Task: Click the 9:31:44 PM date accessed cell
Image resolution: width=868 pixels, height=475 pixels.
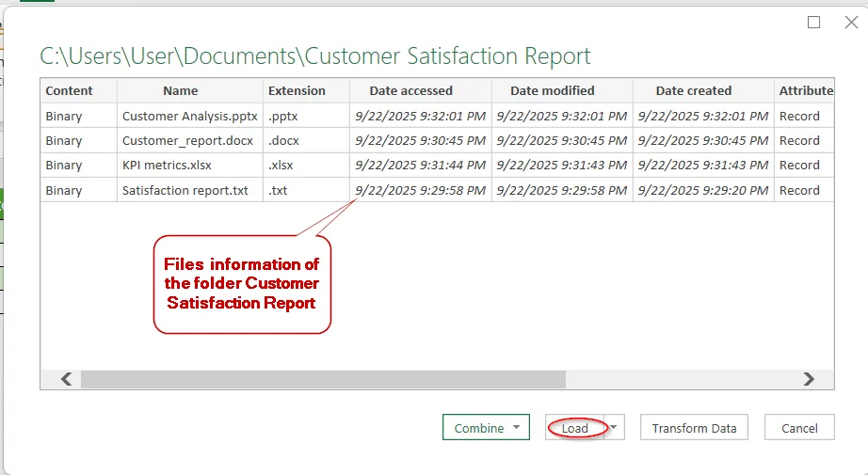Action: (421, 165)
